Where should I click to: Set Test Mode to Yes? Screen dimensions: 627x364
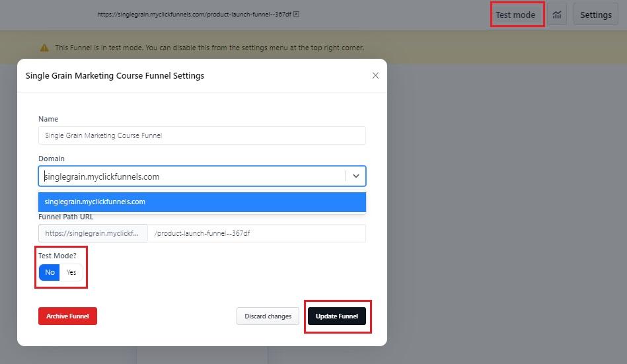tap(71, 272)
